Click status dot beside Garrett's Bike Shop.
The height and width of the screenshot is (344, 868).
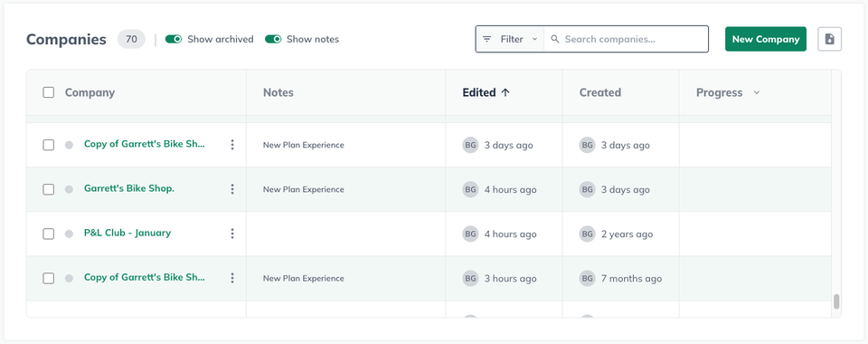pos(69,189)
